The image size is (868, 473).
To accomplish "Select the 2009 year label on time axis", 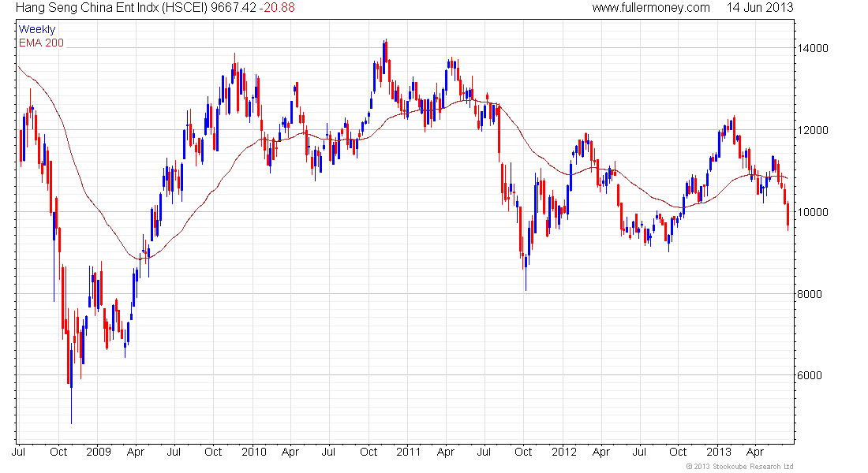I will point(99,452).
